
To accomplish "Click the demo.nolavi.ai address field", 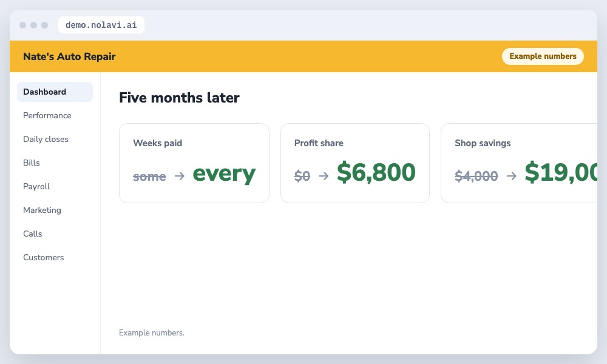I will click(101, 25).
